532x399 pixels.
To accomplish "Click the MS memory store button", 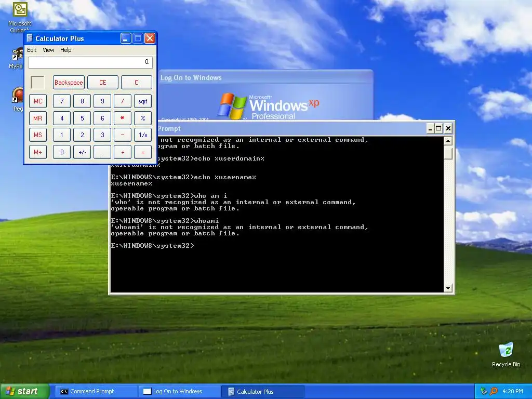I will (x=37, y=135).
